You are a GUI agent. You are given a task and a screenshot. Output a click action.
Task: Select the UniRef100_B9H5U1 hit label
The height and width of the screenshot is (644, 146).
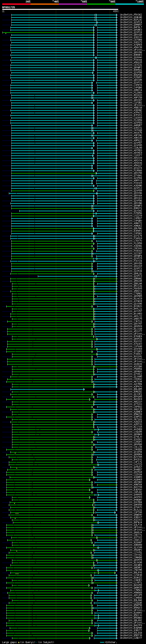131,70
